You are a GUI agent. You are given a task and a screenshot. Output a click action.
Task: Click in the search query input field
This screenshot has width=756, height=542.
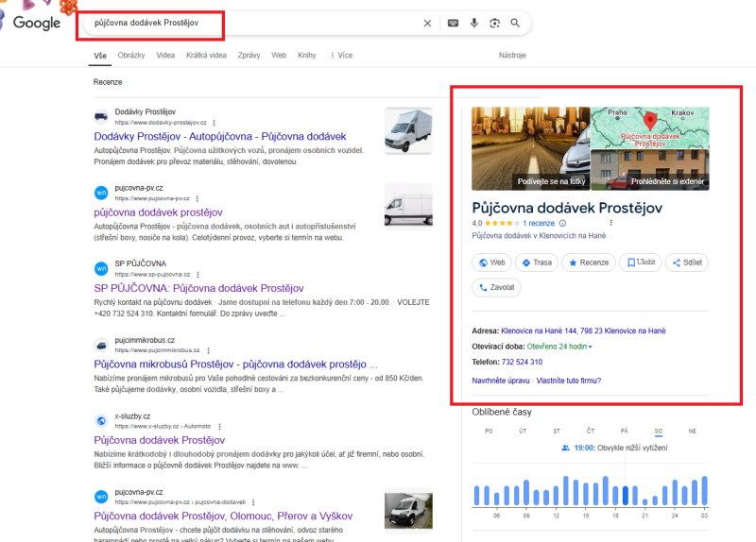(255, 23)
